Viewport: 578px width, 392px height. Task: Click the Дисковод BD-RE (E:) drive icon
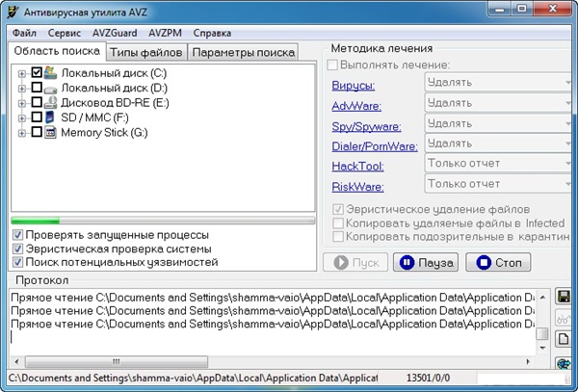click(51, 102)
